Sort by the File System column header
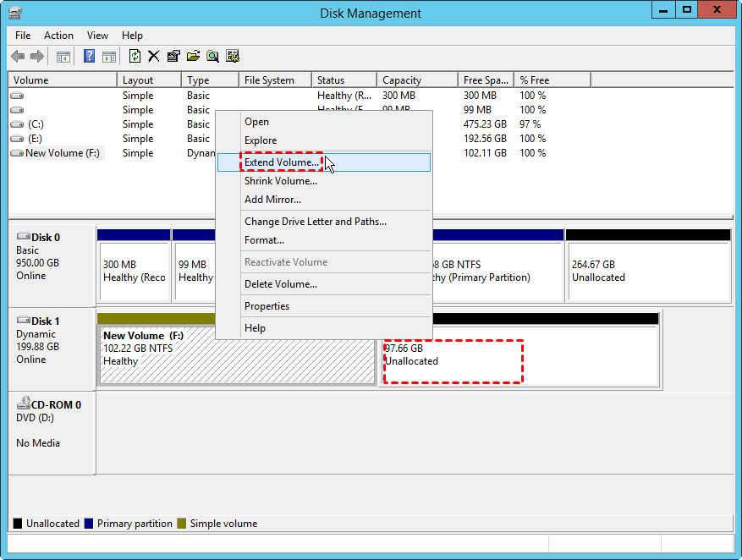Viewport: 742px width, 560px height. click(276, 80)
